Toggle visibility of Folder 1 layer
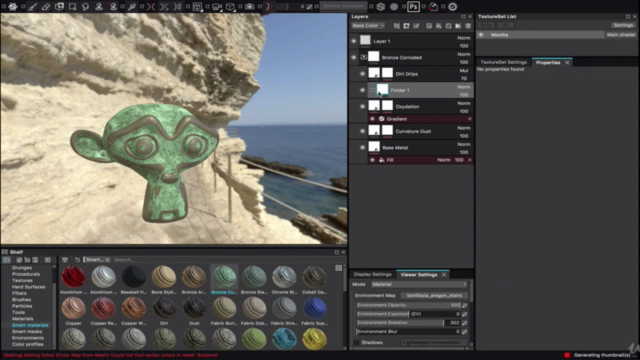The image size is (640, 360). (362, 90)
